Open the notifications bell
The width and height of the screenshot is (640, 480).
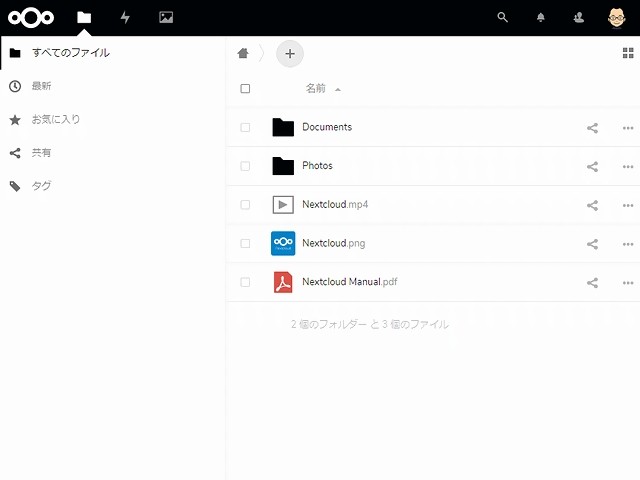(x=541, y=17)
